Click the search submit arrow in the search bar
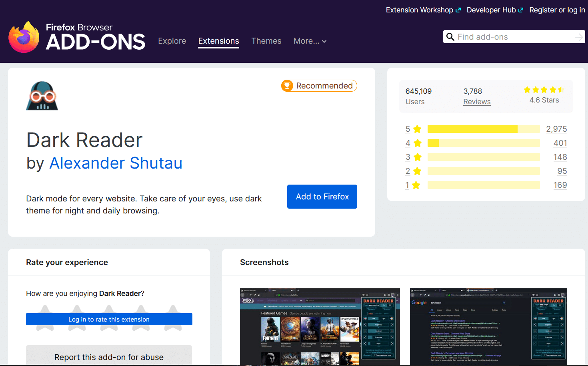The height and width of the screenshot is (366, 588). click(579, 36)
